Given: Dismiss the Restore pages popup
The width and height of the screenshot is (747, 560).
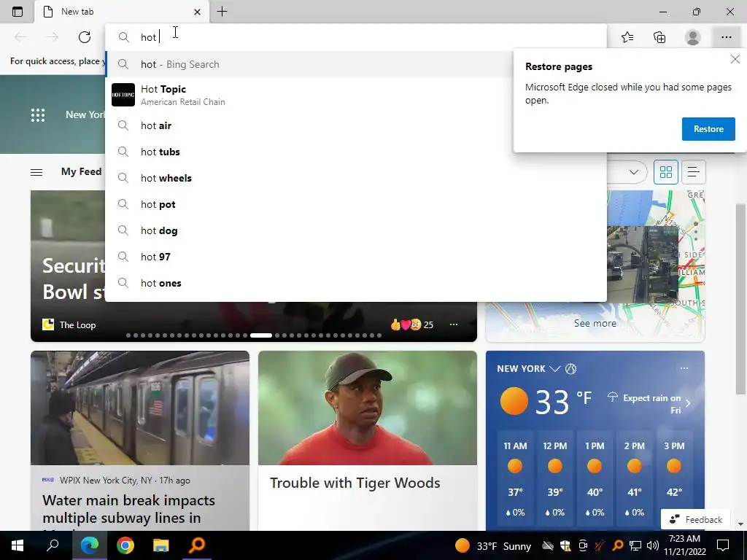Looking at the screenshot, I should point(735,59).
